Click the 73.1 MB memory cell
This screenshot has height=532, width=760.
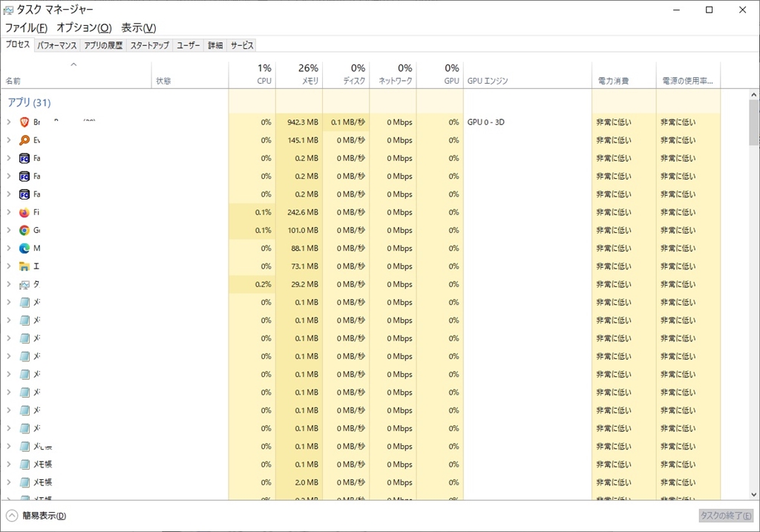pos(299,266)
